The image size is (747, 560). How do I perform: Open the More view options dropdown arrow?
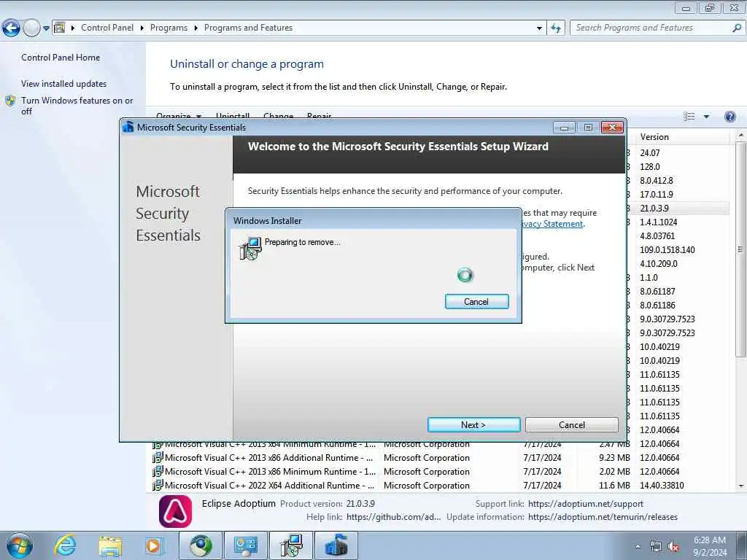pyautogui.click(x=706, y=117)
